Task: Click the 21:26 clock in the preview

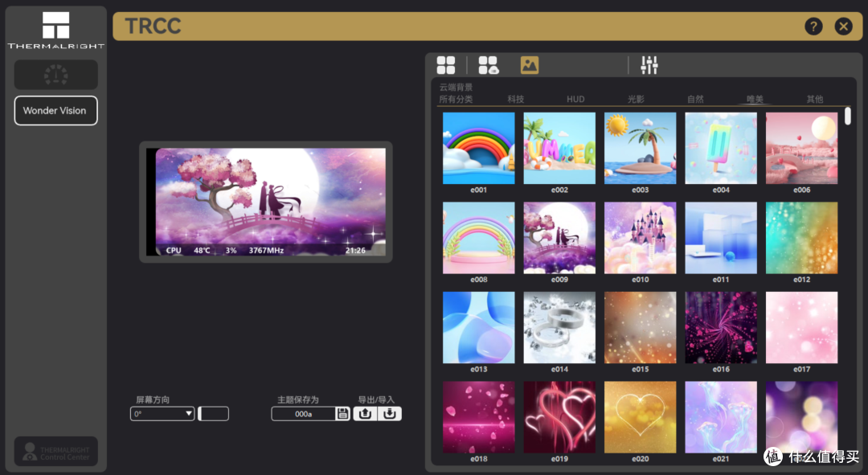Action: tap(355, 250)
